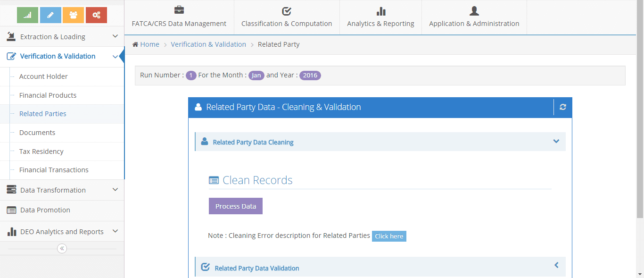Open Data Promotion in sidebar
This screenshot has height=278, width=644.
45,210
